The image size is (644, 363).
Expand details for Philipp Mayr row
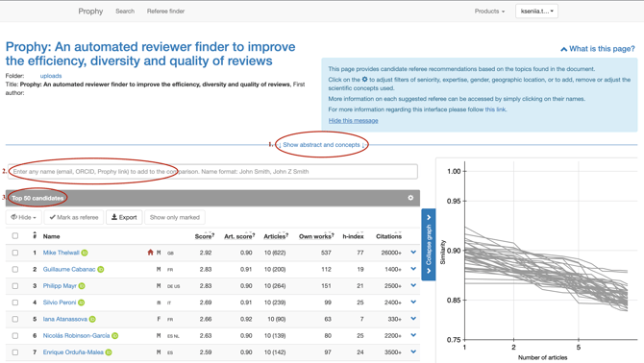(x=413, y=285)
